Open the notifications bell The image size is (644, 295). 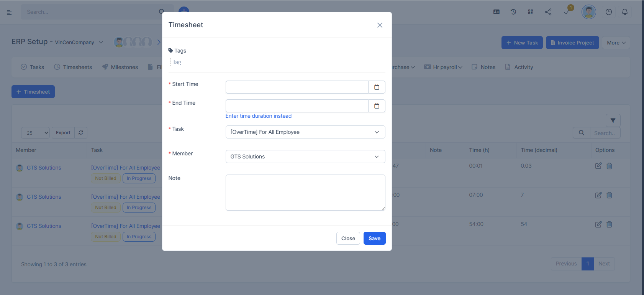(x=624, y=12)
